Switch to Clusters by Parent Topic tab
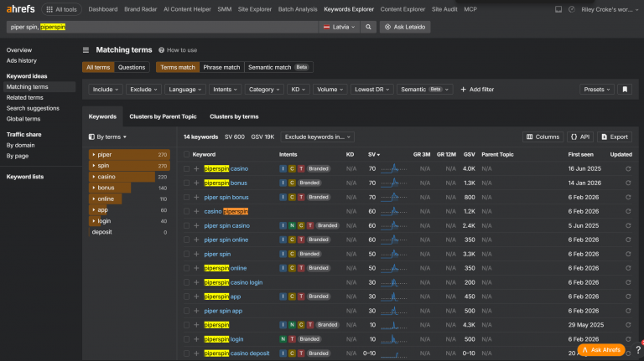Viewport: 644px width, 361px height. coord(163,116)
